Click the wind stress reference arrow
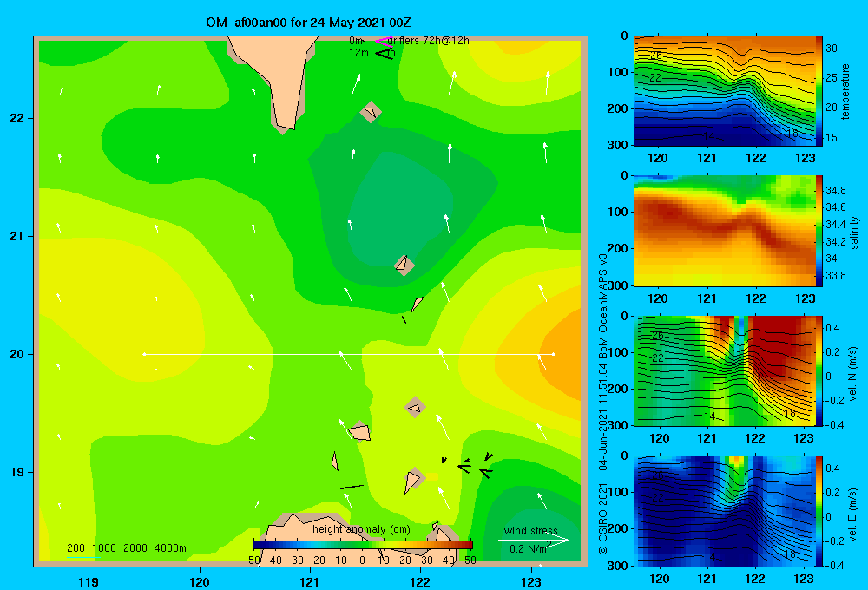Viewport: 868px width, 590px height. (533, 541)
